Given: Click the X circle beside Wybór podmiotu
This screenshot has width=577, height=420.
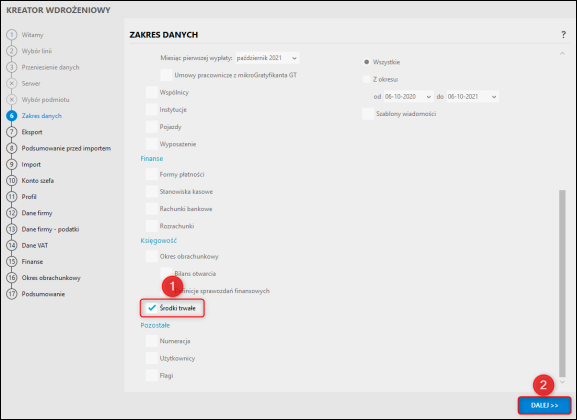Looking at the screenshot, I should (x=12, y=100).
